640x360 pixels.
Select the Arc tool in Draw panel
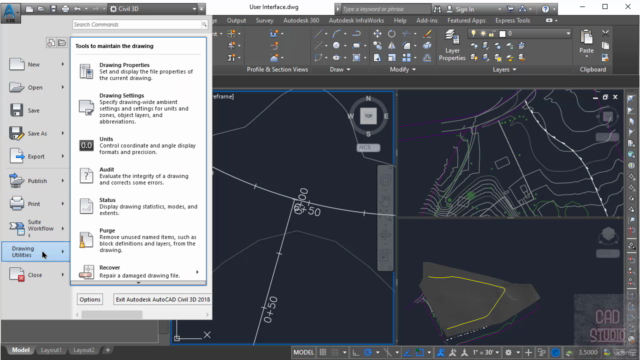tap(336, 33)
